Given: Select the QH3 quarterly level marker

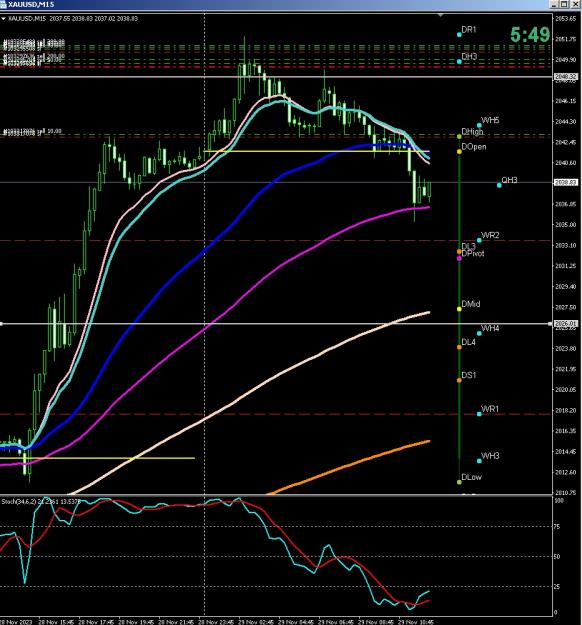Looking at the screenshot, I should coord(499,185).
